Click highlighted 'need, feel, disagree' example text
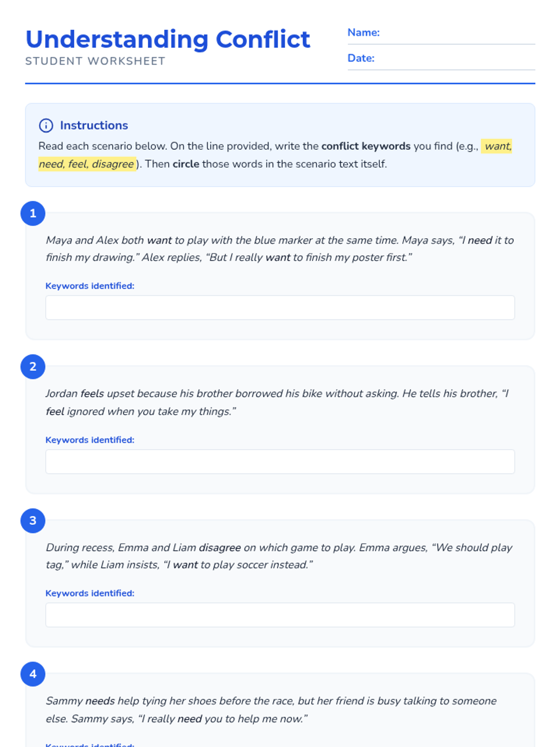The height and width of the screenshot is (747, 560). tap(87, 164)
